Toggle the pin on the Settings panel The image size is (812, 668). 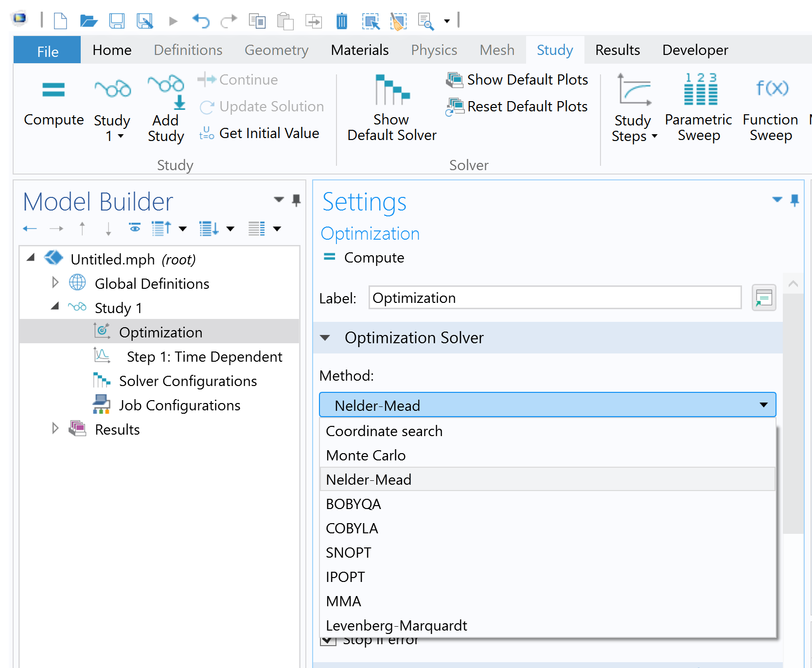click(794, 200)
